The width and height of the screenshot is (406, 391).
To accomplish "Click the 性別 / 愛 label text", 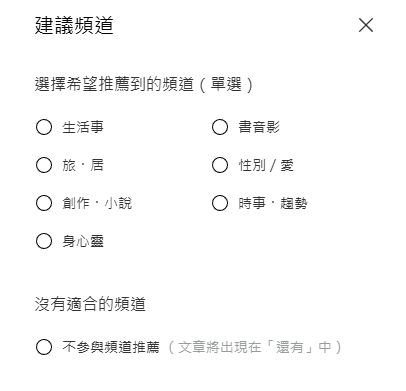I will [x=266, y=165].
